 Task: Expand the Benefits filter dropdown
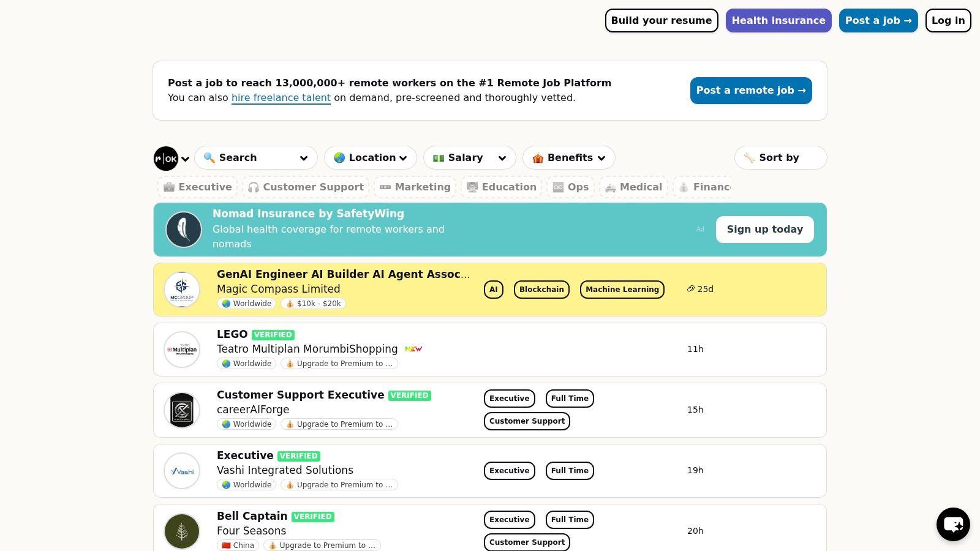(x=569, y=158)
